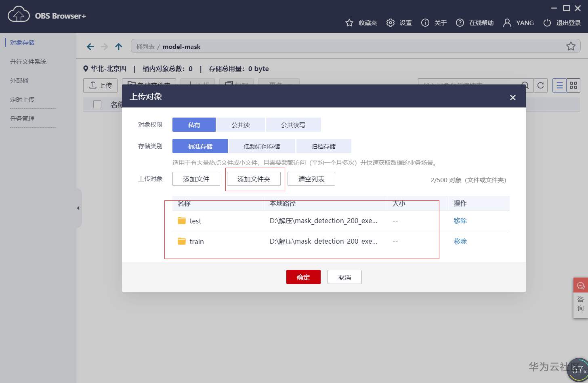Refresh the object list
Viewport: 588px width, 383px height.
pyautogui.click(x=540, y=85)
